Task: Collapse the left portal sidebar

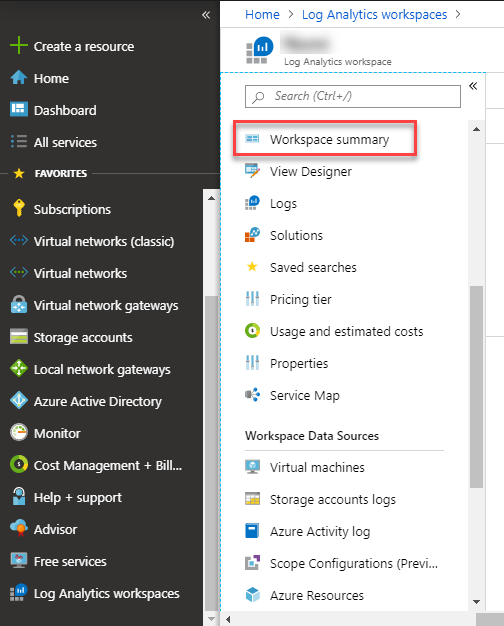Action: (x=206, y=15)
